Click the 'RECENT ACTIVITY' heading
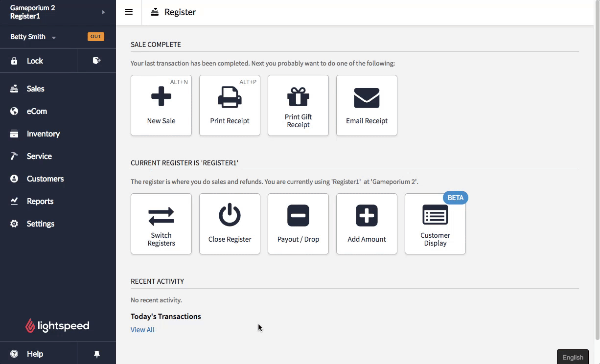The image size is (600, 364). click(x=158, y=281)
